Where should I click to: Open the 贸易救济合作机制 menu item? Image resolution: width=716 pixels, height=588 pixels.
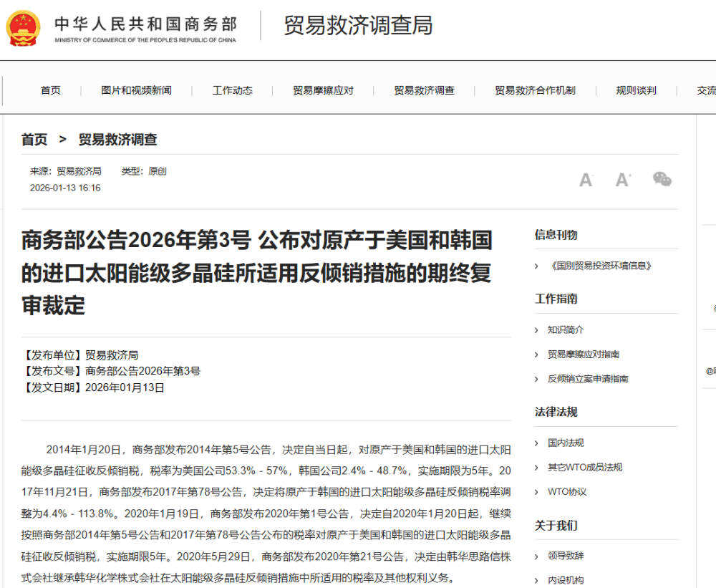tap(535, 90)
